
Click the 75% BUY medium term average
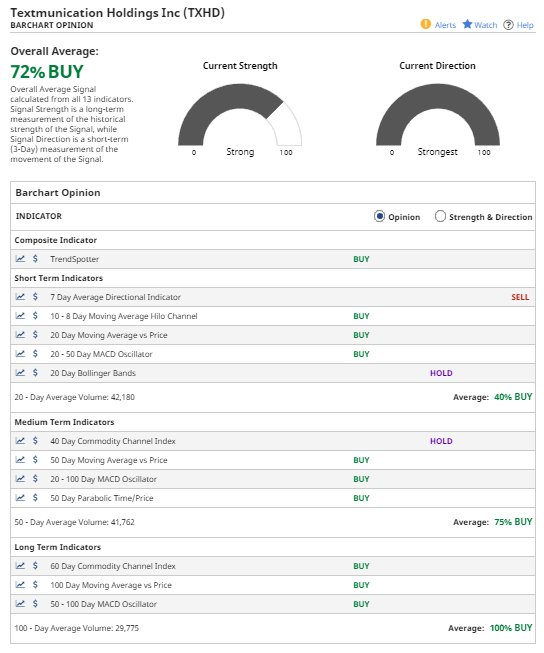(x=513, y=522)
